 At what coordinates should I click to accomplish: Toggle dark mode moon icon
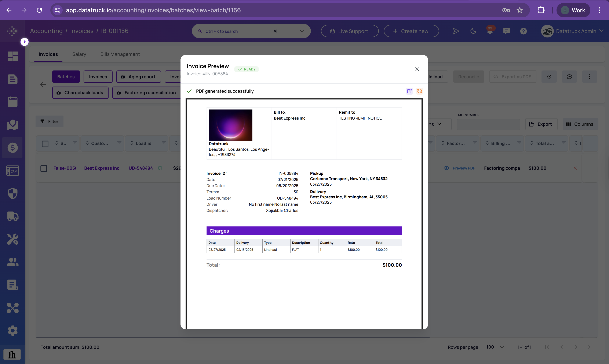tap(473, 31)
